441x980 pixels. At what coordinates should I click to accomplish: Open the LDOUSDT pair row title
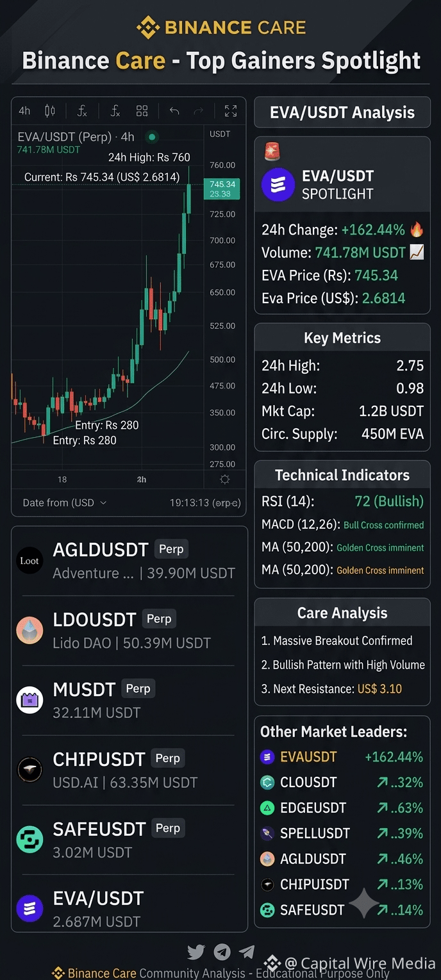pyautogui.click(x=94, y=620)
